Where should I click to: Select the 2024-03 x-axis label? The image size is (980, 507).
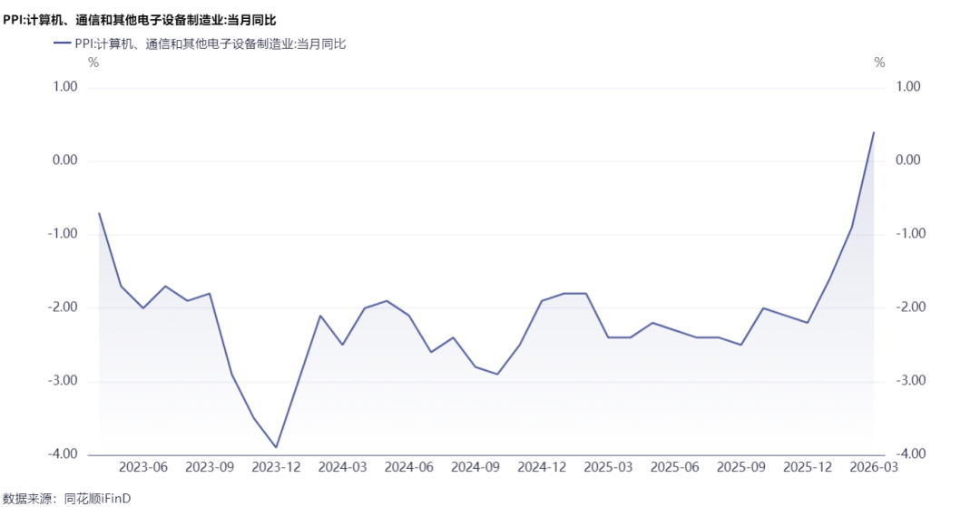[x=342, y=467]
